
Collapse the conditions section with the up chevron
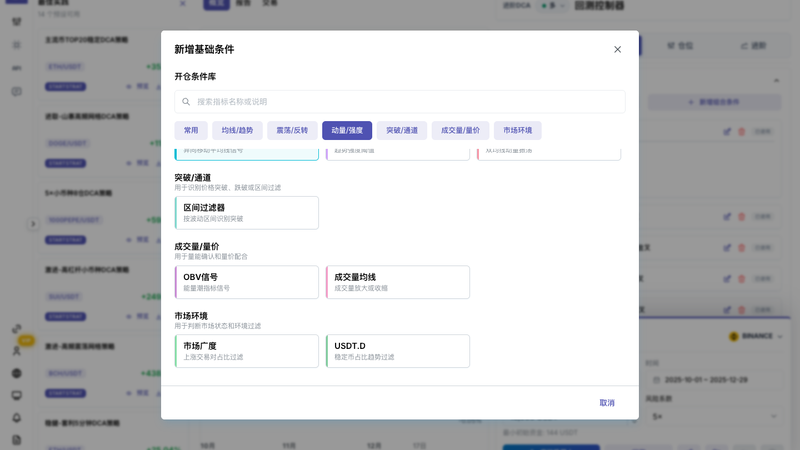click(776, 81)
